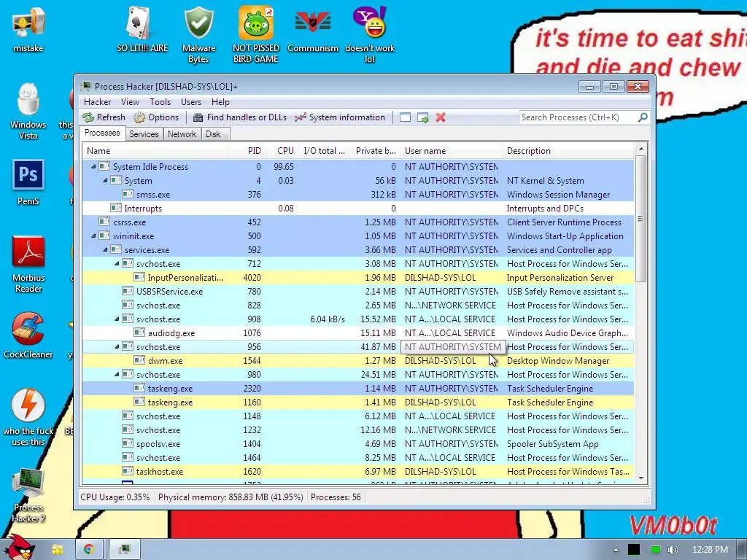Image resolution: width=747 pixels, height=560 pixels.
Task: Open the Tools menu
Action: (160, 102)
